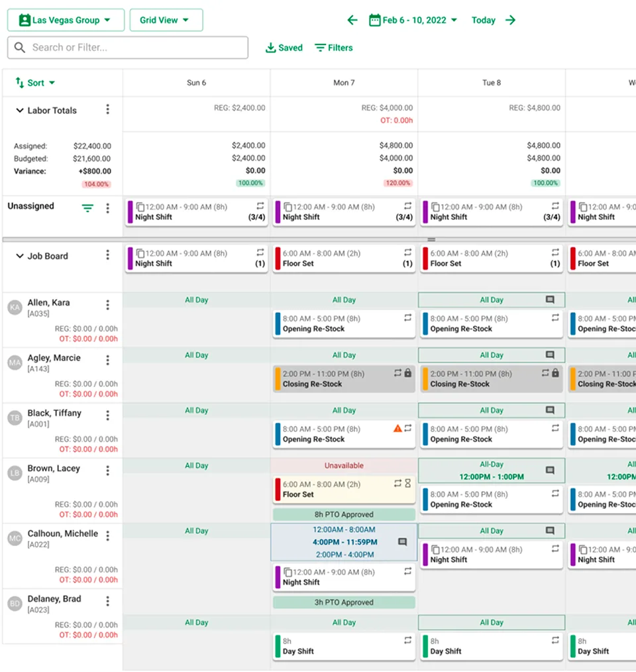636x672 pixels.
Task: Click the comment icon on Calhoun's Monday event
Action: [x=402, y=542]
